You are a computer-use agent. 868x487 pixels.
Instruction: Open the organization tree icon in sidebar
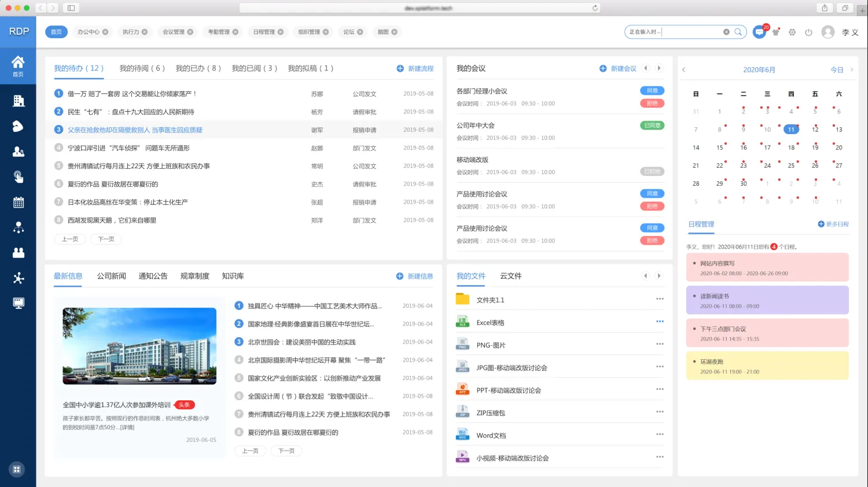19,227
